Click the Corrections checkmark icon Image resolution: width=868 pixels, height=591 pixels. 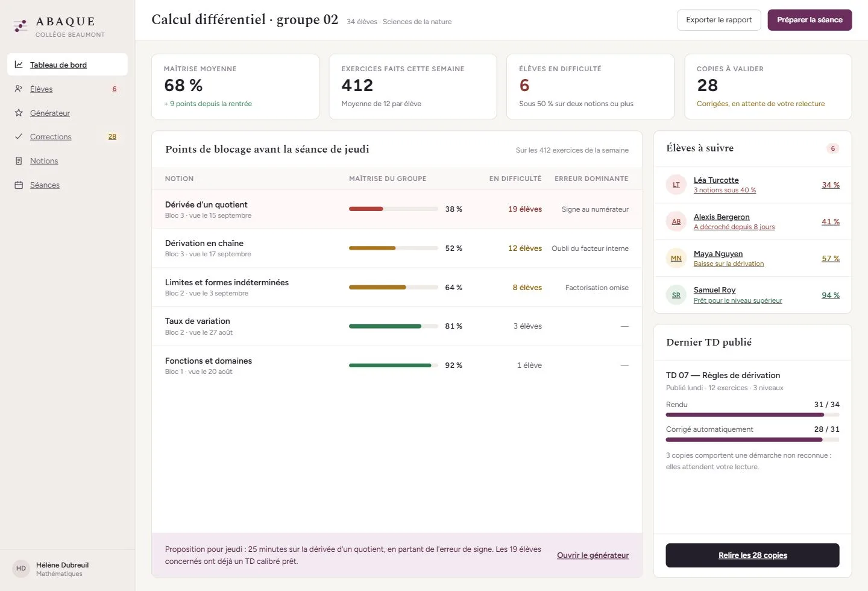[19, 136]
